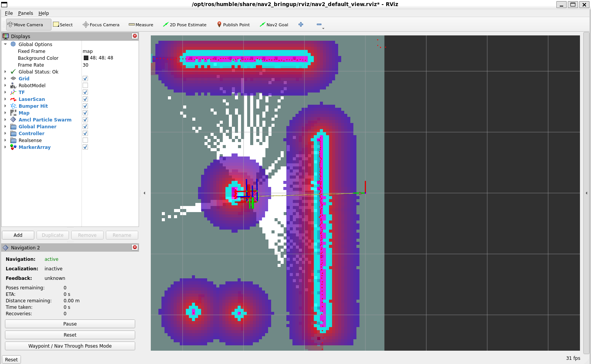Toggle the Realsense display checkbox
Screen dimensions: 591x364
(x=85, y=140)
